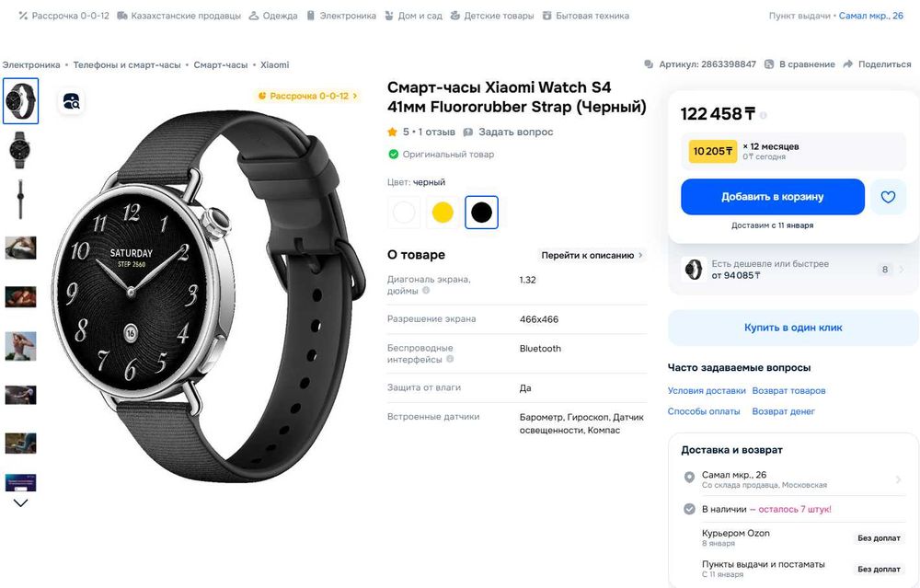Click the question bubble icon near Задать вопрос
Viewport: 920px width, 588px height.
467,132
